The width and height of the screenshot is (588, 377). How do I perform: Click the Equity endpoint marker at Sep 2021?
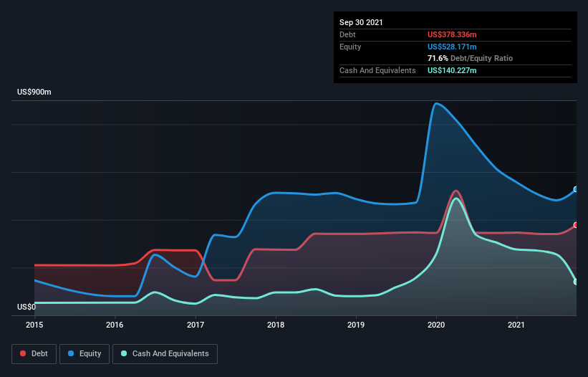click(x=576, y=189)
